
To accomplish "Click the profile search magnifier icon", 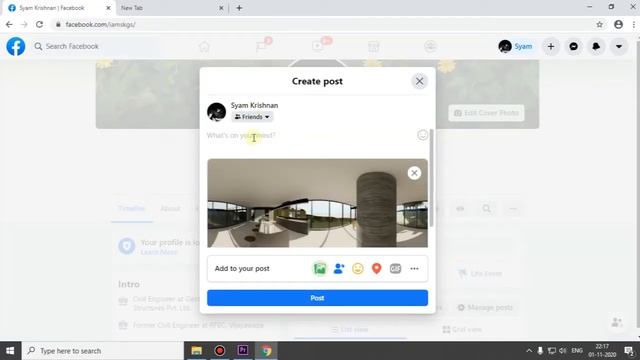I will [487, 209].
